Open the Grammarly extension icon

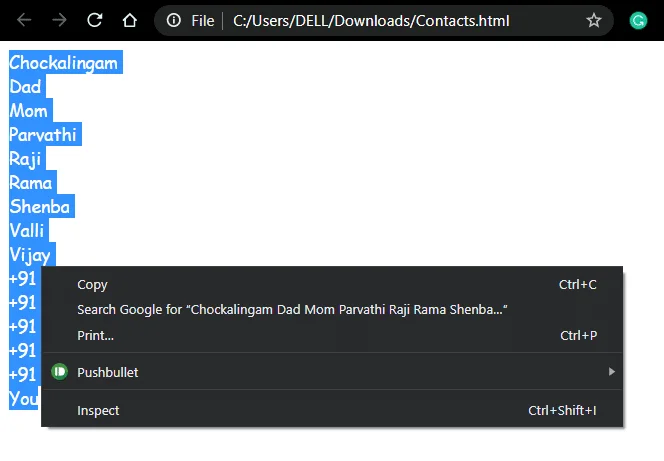638,20
